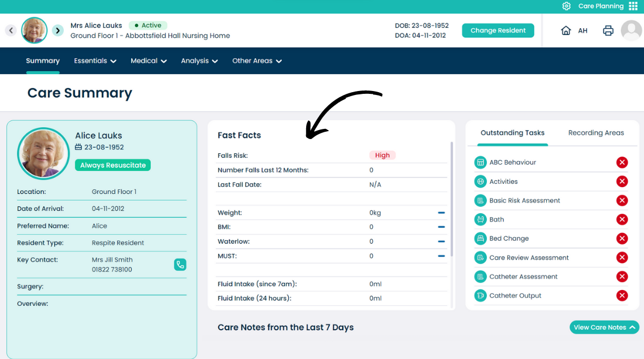Click the ABC Behaviour task icon
Viewport: 644px width, 359px height.
480,162
